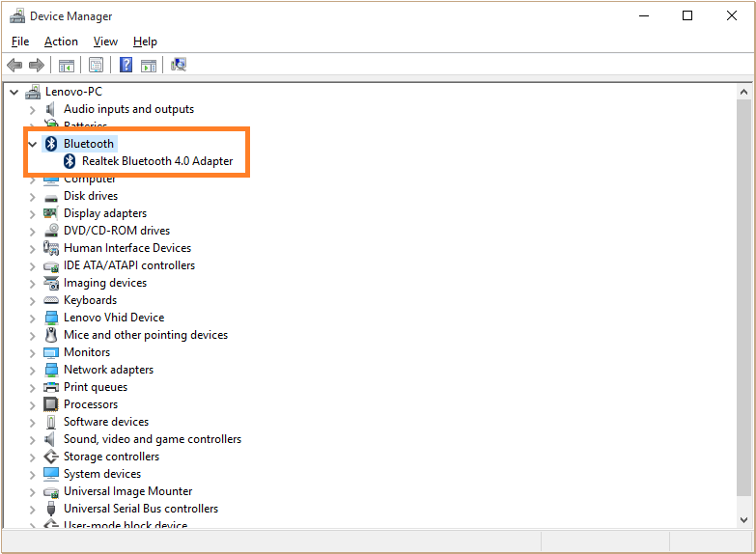756x554 pixels.
Task: Click the Display adapters icon
Action: point(50,213)
